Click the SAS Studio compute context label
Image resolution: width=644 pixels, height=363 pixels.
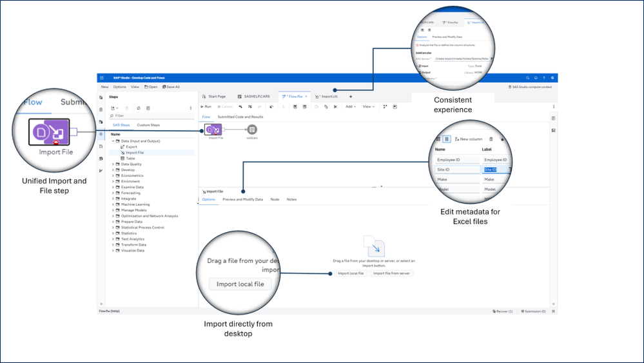tap(531, 87)
